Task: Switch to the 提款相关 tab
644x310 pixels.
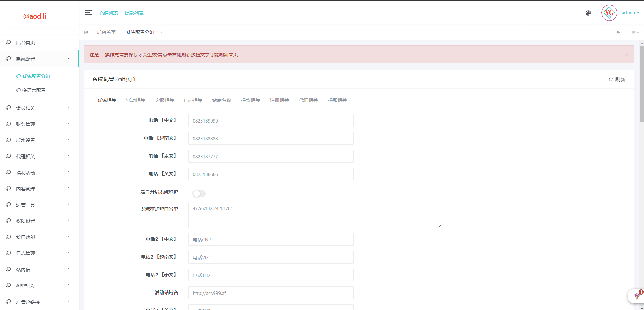Action: coord(250,100)
